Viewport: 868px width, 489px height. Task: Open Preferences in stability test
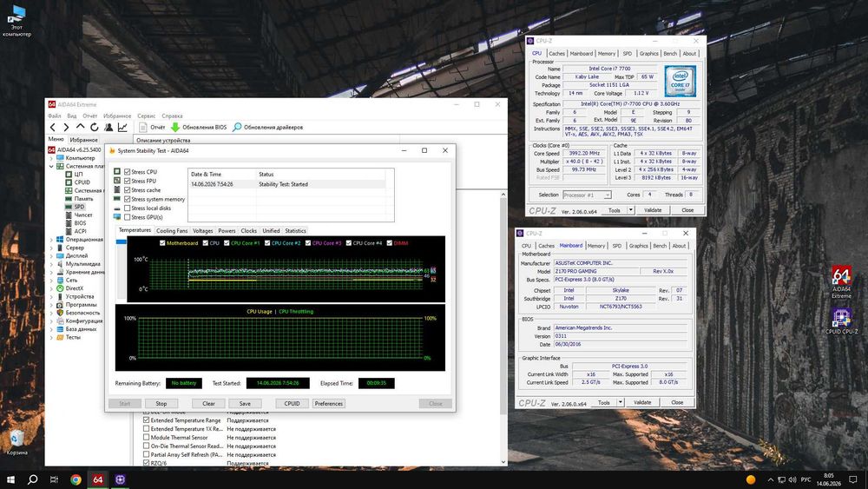point(329,404)
